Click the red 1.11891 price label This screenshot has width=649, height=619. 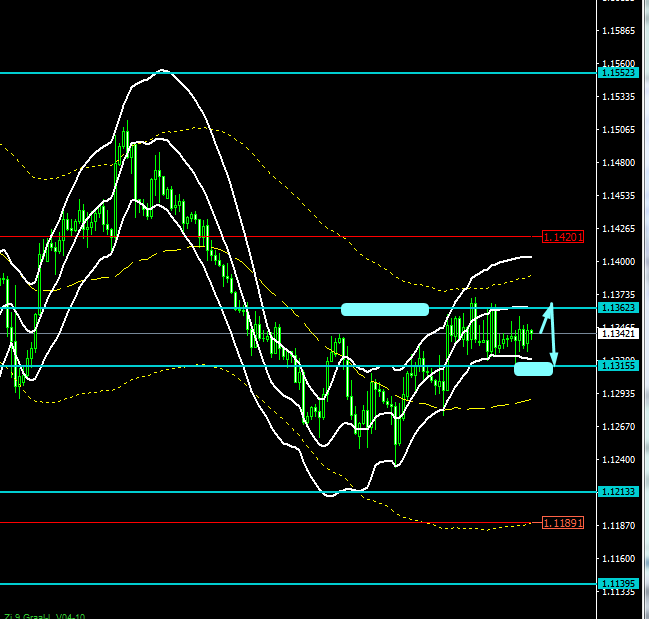[562, 523]
